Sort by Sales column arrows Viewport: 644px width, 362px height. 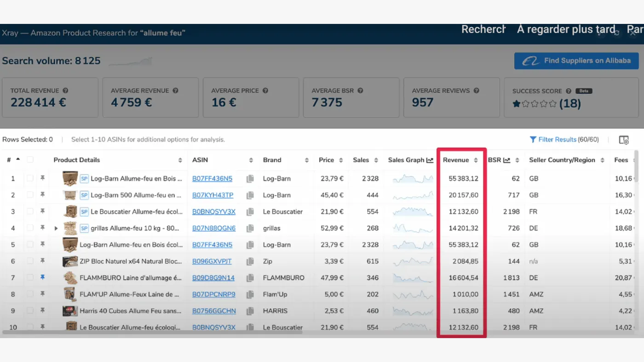(x=376, y=160)
